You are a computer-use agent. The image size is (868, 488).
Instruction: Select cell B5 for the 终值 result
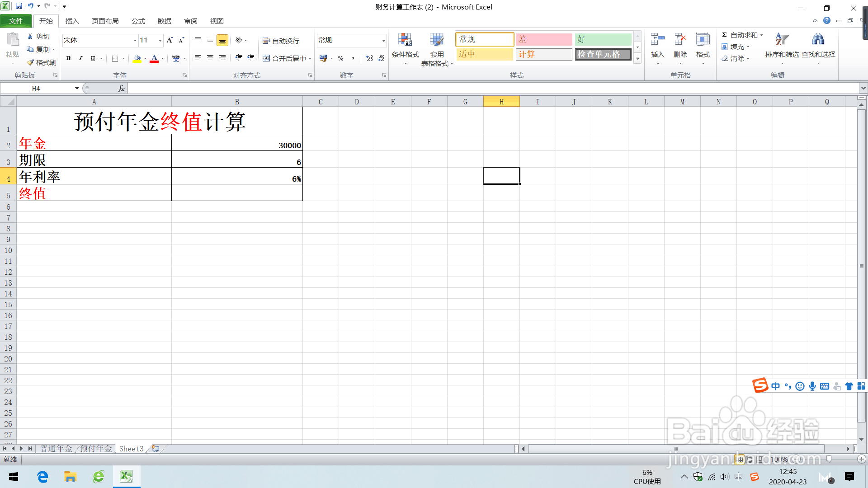237,193
